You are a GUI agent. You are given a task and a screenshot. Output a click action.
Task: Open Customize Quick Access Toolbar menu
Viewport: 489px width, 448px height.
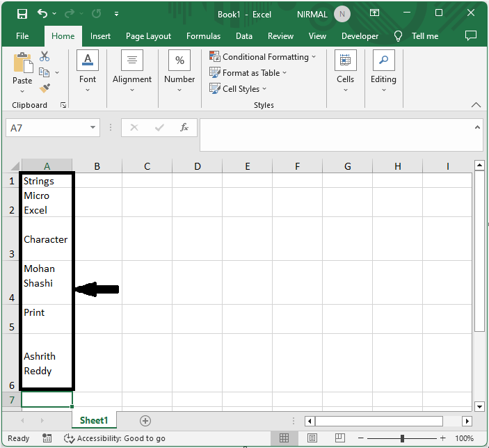[116, 14]
